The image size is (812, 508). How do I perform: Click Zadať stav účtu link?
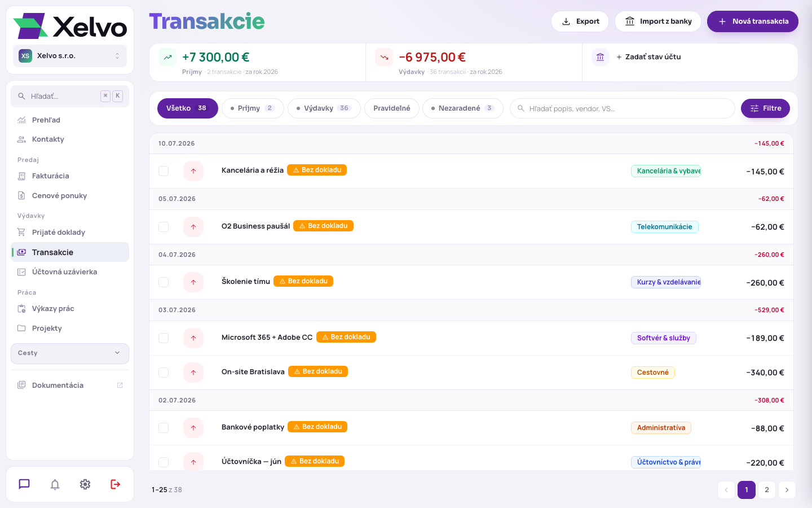[x=648, y=57]
